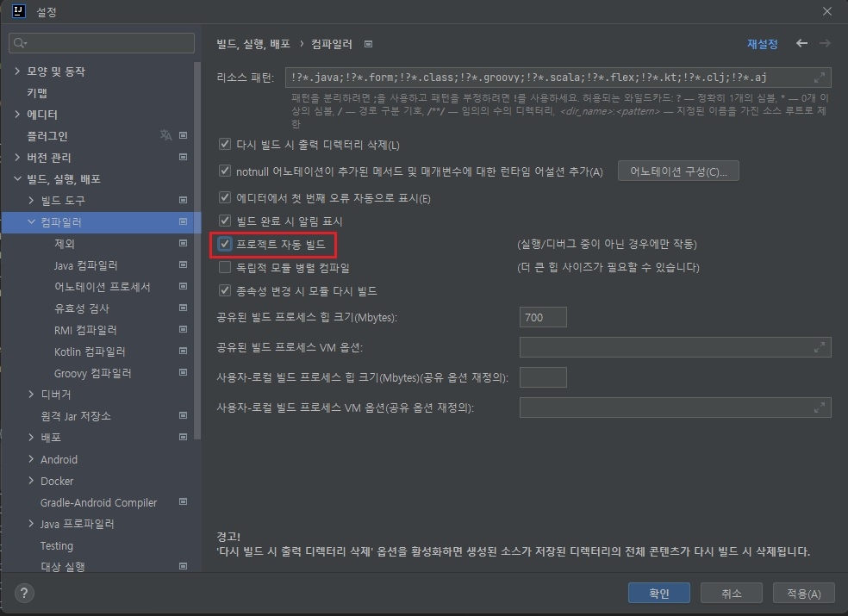
Task: Collapse the 빌드, 실행, 배포 section
Action: point(17,179)
